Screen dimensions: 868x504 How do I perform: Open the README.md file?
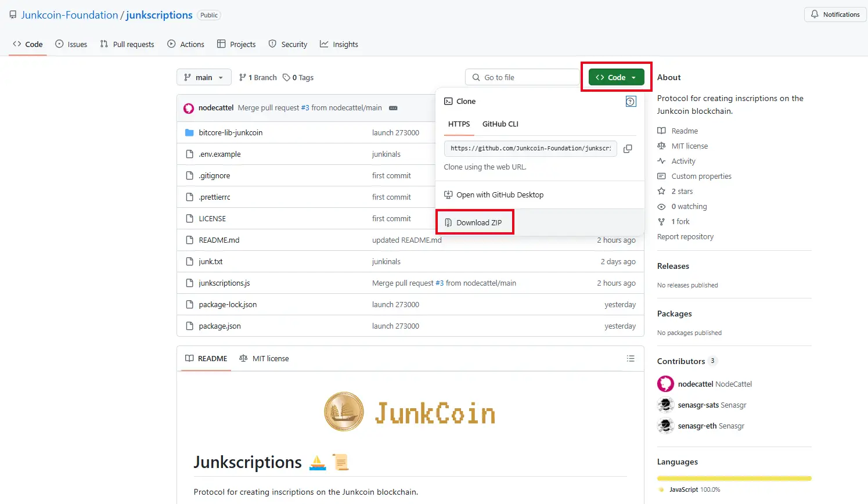[219, 240]
